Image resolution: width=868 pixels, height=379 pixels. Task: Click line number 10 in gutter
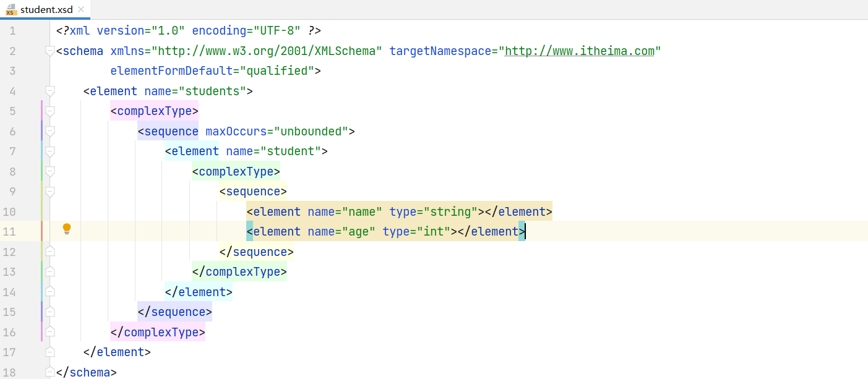tap(9, 211)
